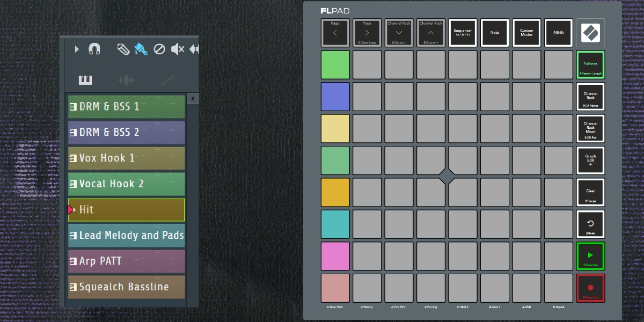Select the Vox Hook 1 pattern

(x=127, y=158)
